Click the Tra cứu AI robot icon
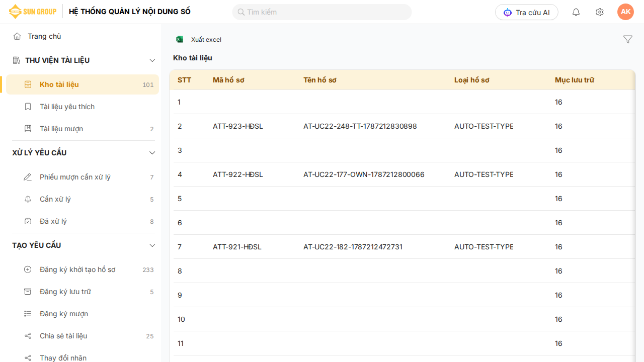The image size is (644, 362). point(508,12)
